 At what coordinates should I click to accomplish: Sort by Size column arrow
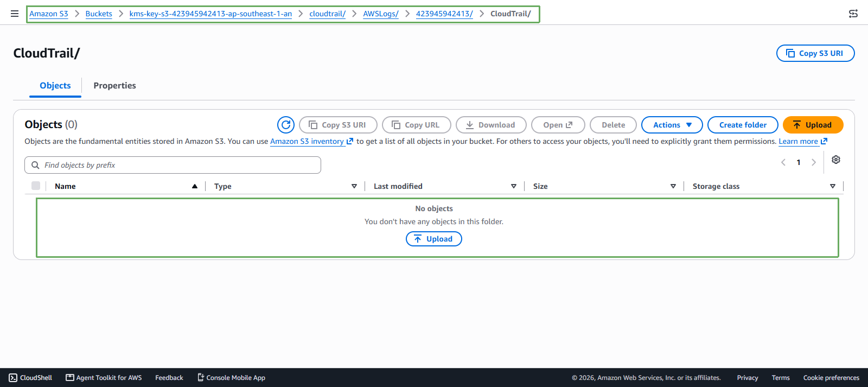coord(673,186)
